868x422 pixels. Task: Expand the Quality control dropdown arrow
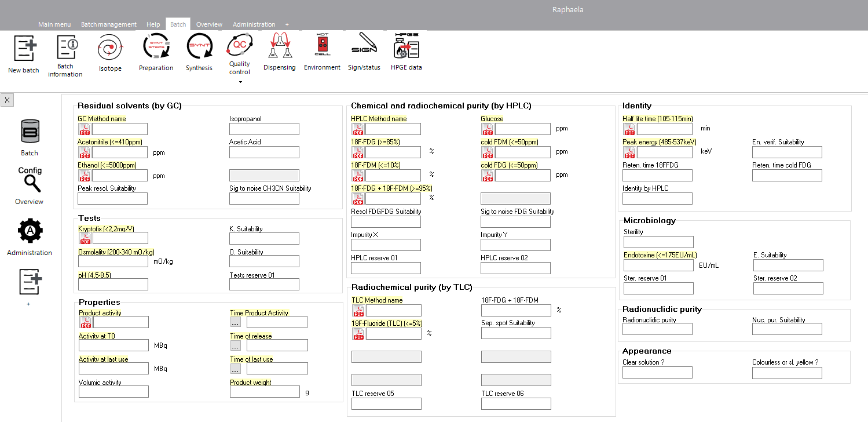point(240,82)
